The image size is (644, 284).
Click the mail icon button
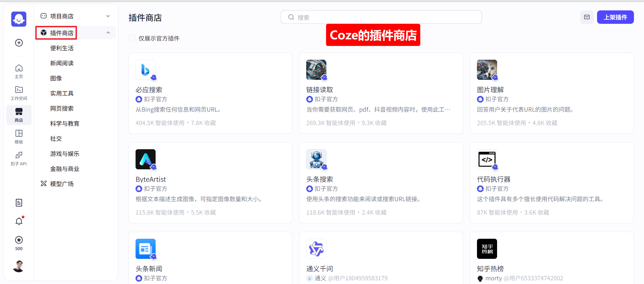[587, 17]
